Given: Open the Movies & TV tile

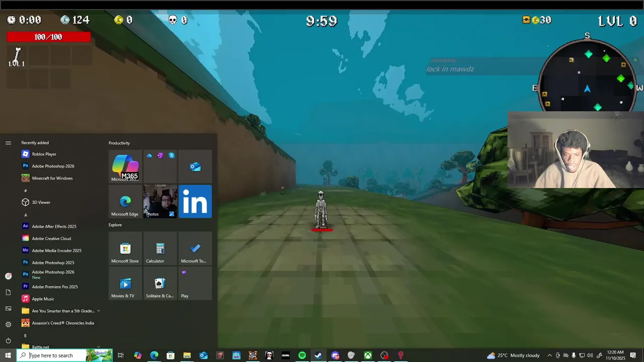Looking at the screenshot, I should pyautogui.click(x=125, y=284).
